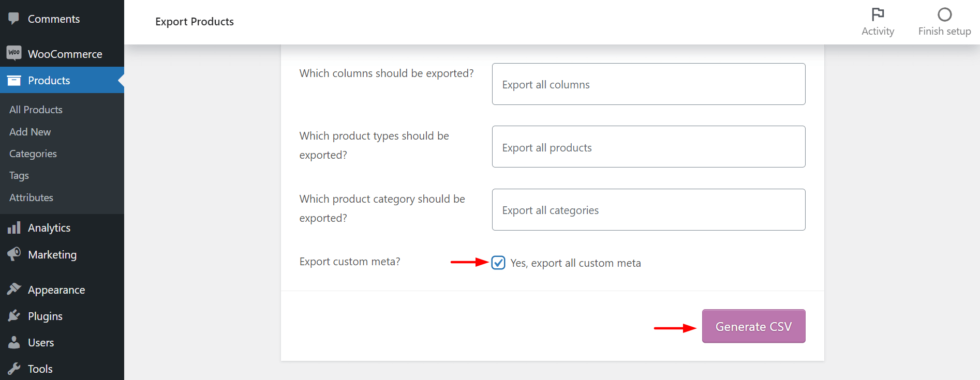This screenshot has width=980, height=380.
Task: Click the 'Which product types should be exported?' label
Action: (x=374, y=145)
